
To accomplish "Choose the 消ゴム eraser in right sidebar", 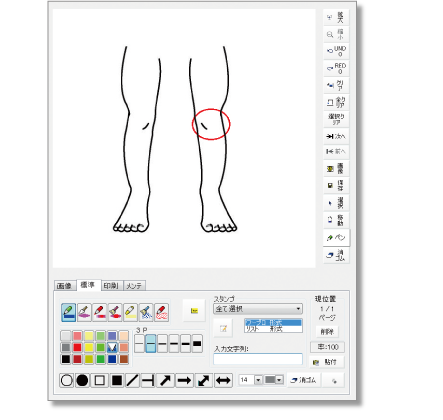I will pyautogui.click(x=336, y=255).
